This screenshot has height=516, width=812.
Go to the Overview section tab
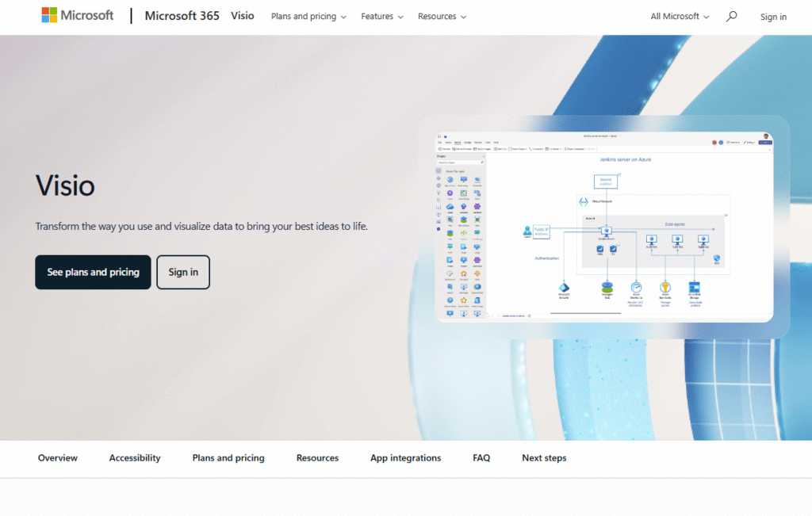(x=58, y=458)
